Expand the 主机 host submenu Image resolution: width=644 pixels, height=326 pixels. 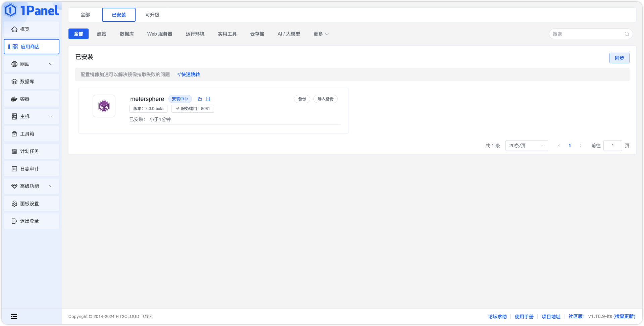[32, 116]
